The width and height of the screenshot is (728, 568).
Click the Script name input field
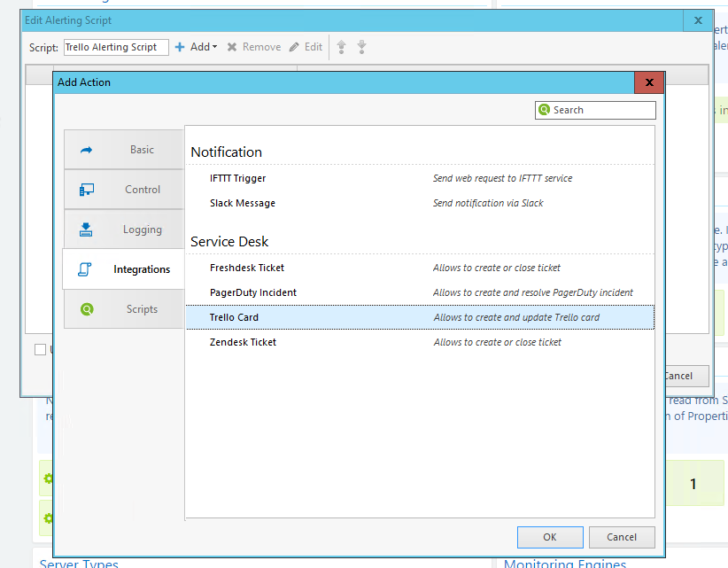point(116,47)
